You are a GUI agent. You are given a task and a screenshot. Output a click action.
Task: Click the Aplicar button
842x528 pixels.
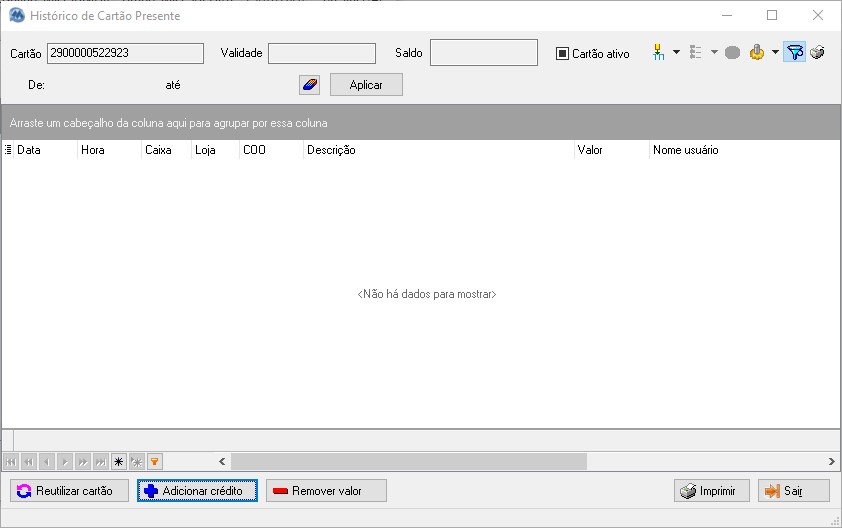pyautogui.click(x=366, y=85)
